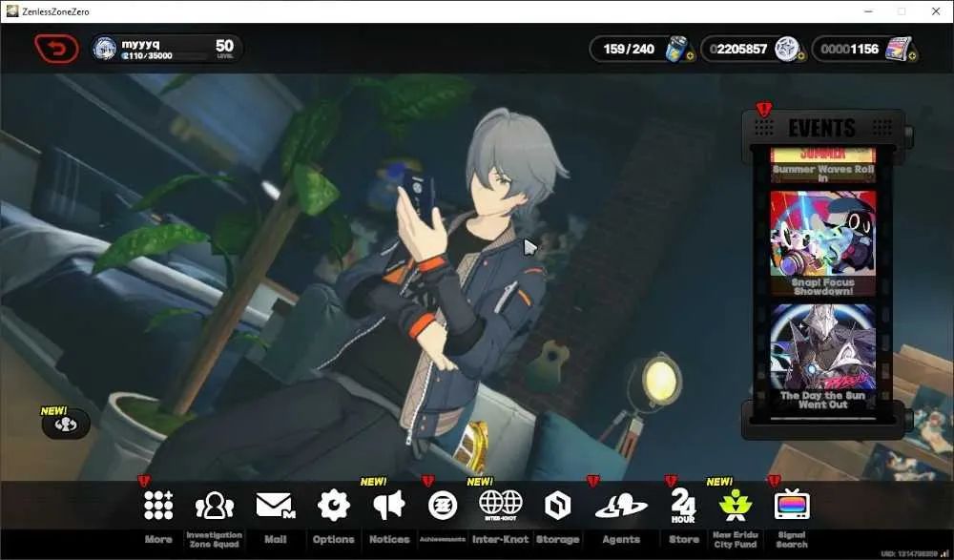This screenshot has width=954, height=560.
Task: Click the player name myyyq
Action: (140, 44)
